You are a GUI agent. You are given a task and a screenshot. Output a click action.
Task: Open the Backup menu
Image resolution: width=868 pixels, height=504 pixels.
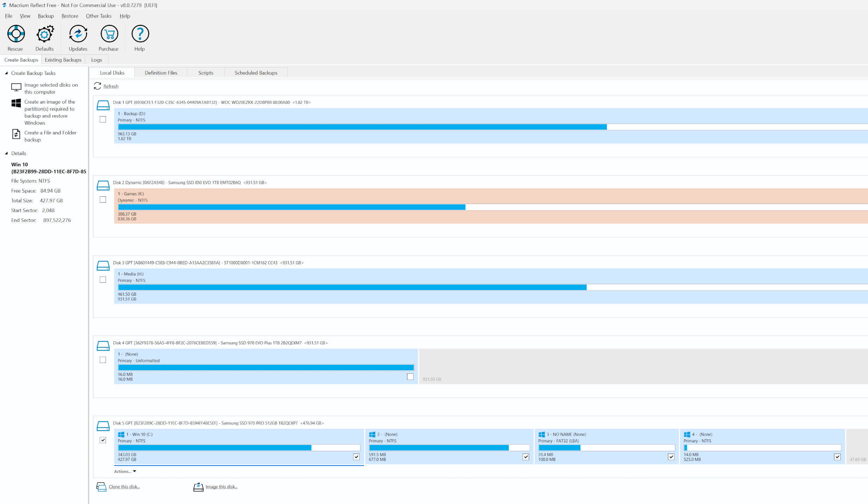pos(46,16)
